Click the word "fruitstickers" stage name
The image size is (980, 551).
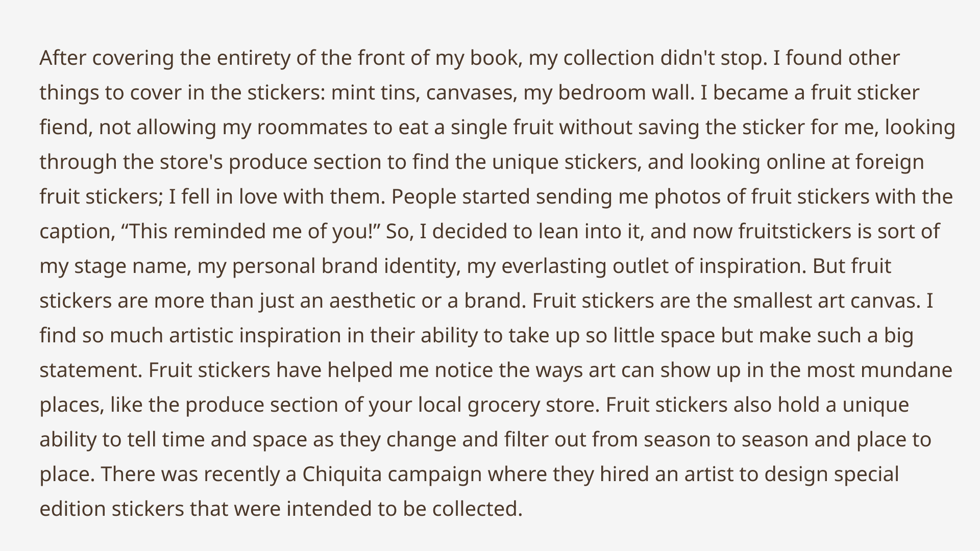(x=795, y=232)
